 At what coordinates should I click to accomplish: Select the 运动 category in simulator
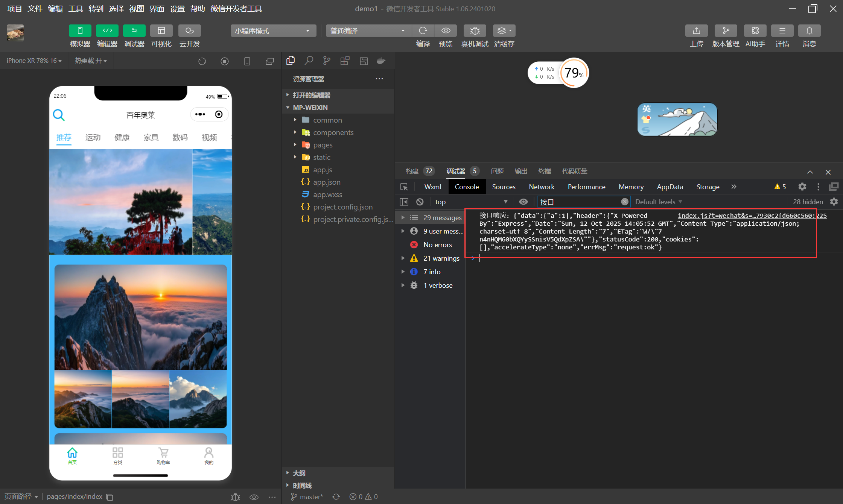click(93, 138)
